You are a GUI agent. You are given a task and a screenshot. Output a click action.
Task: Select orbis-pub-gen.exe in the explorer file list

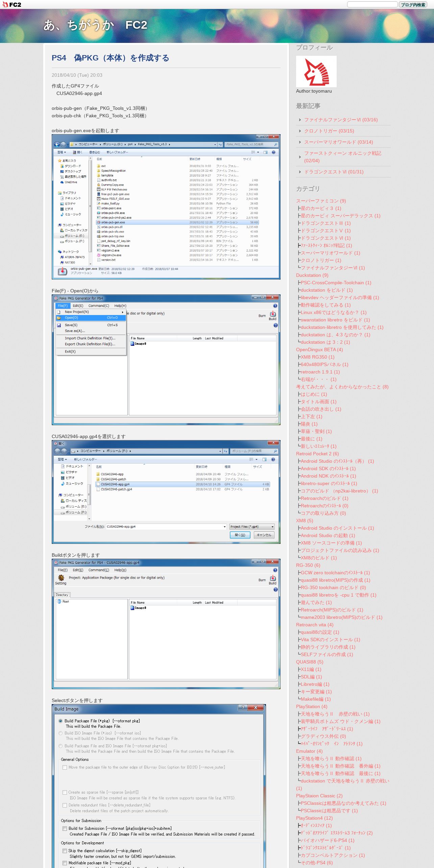[177, 222]
